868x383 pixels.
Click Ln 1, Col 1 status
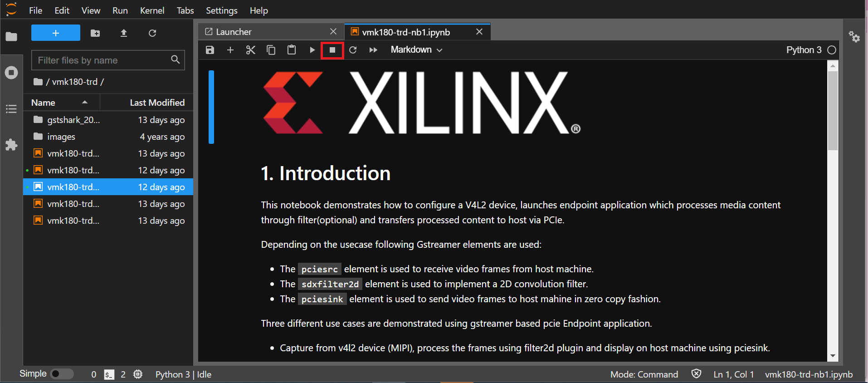(733, 374)
